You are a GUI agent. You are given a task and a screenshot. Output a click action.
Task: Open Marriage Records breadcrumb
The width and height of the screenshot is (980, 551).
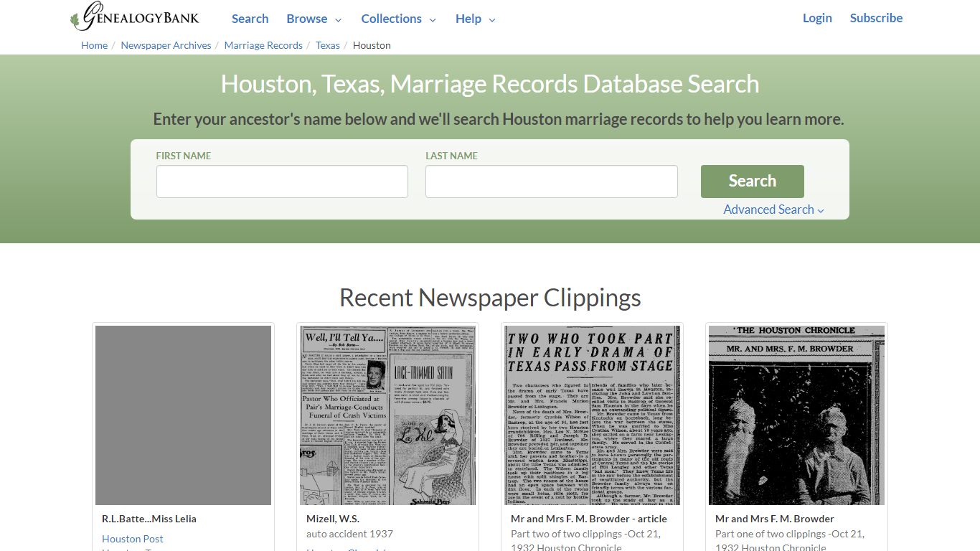pyautogui.click(x=263, y=45)
